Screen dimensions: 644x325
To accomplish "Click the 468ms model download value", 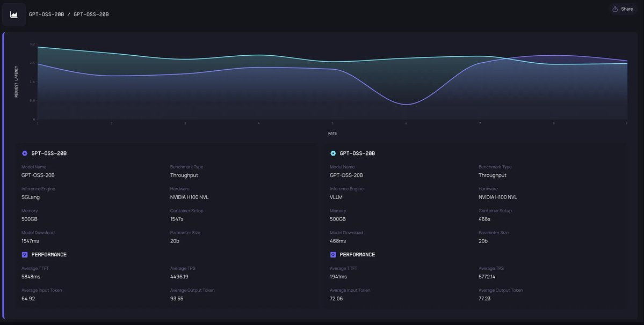I will [338, 241].
